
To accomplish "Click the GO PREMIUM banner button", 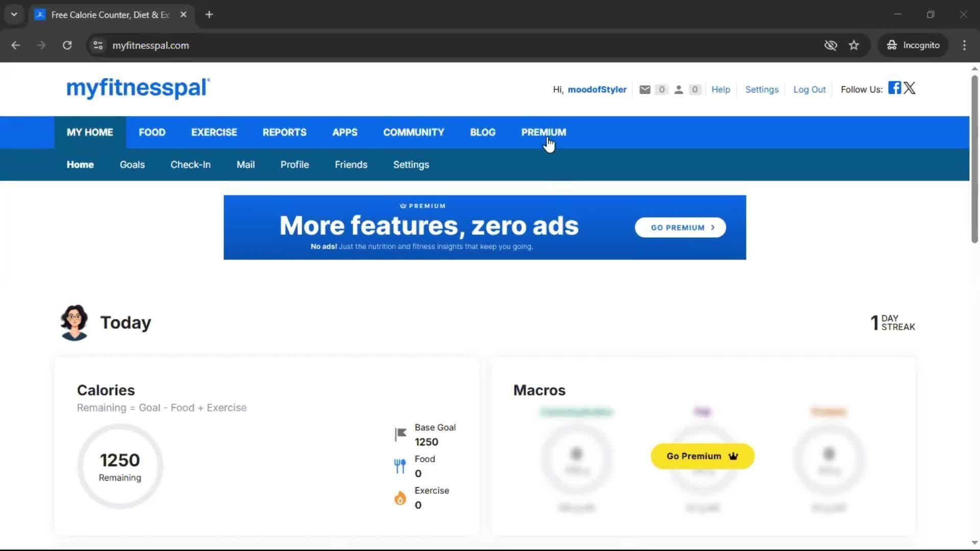I will point(680,228).
